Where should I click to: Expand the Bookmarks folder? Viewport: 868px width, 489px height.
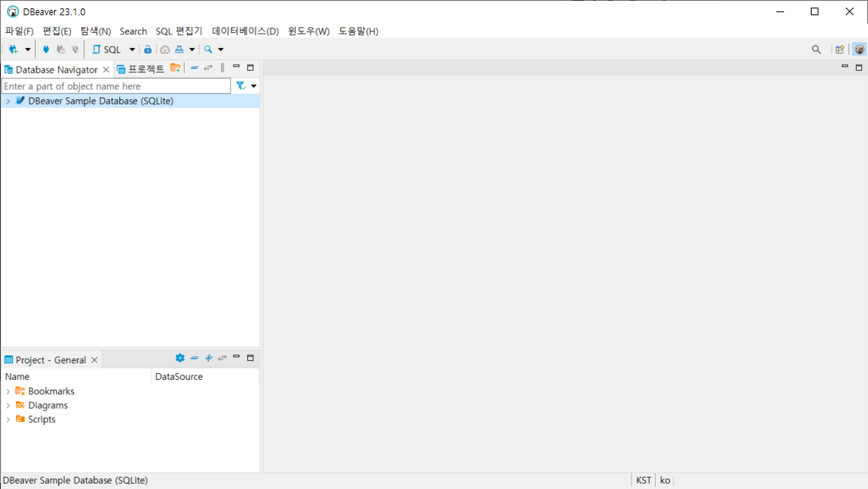pos(8,391)
